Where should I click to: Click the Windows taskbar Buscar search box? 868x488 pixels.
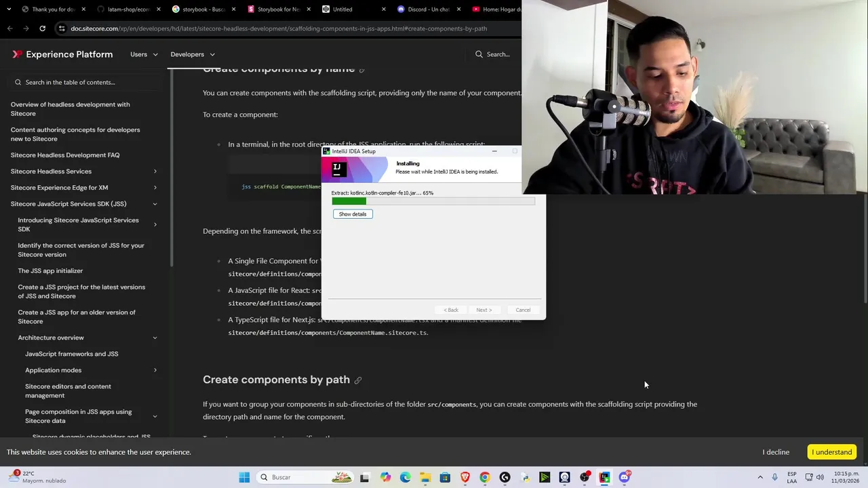click(304, 477)
